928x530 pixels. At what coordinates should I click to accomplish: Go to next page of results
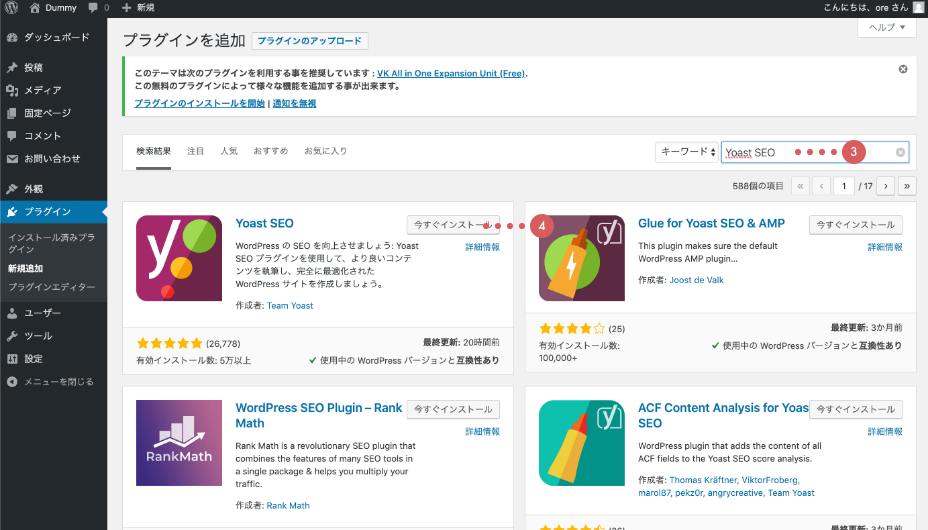click(x=885, y=186)
